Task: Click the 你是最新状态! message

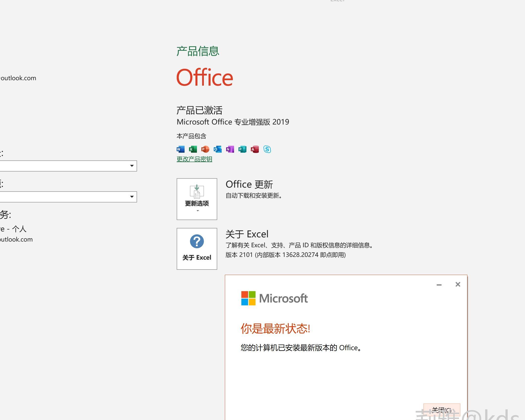Action: [x=275, y=329]
